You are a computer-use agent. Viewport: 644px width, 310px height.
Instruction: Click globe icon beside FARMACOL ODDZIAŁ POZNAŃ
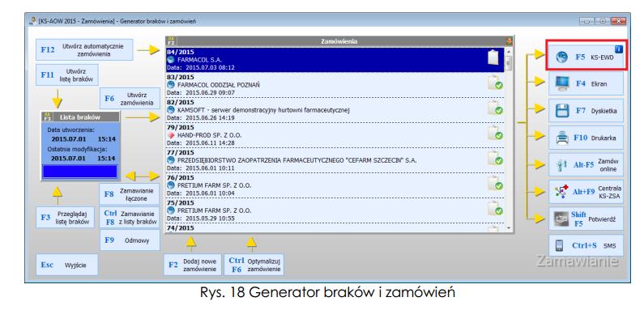(171, 85)
